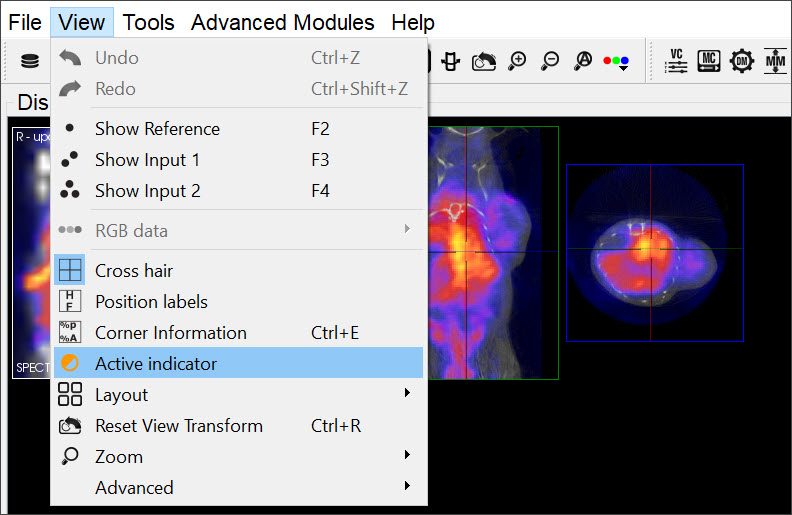Open the RGB color channels dropdown
792x515 pixels.
[616, 62]
